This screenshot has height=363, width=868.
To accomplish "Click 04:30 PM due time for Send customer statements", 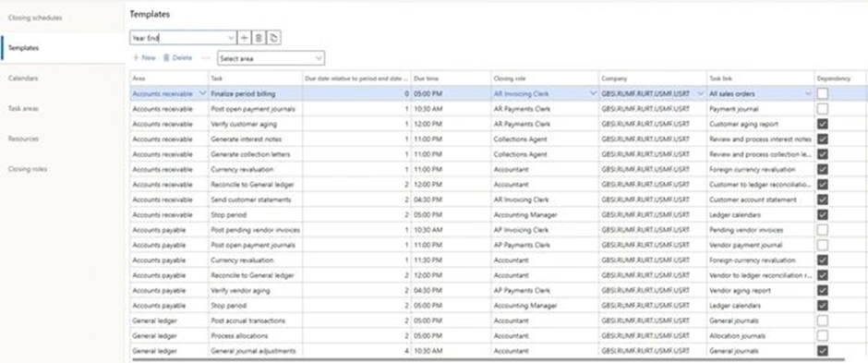I will coord(451,200).
